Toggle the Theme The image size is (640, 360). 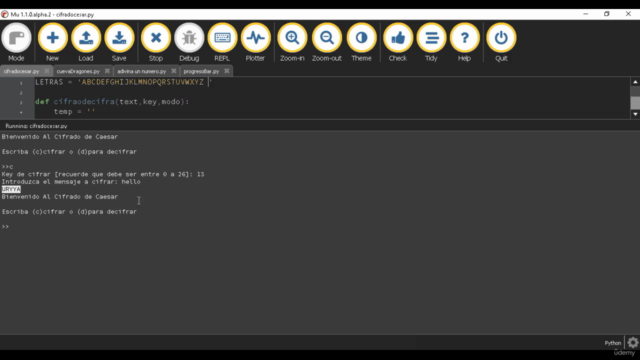pyautogui.click(x=362, y=42)
